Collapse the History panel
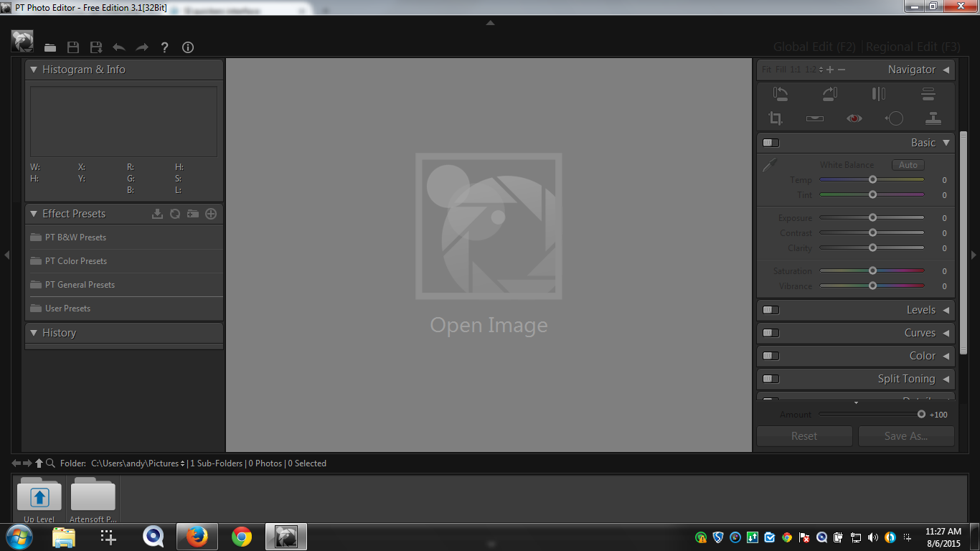 click(34, 333)
